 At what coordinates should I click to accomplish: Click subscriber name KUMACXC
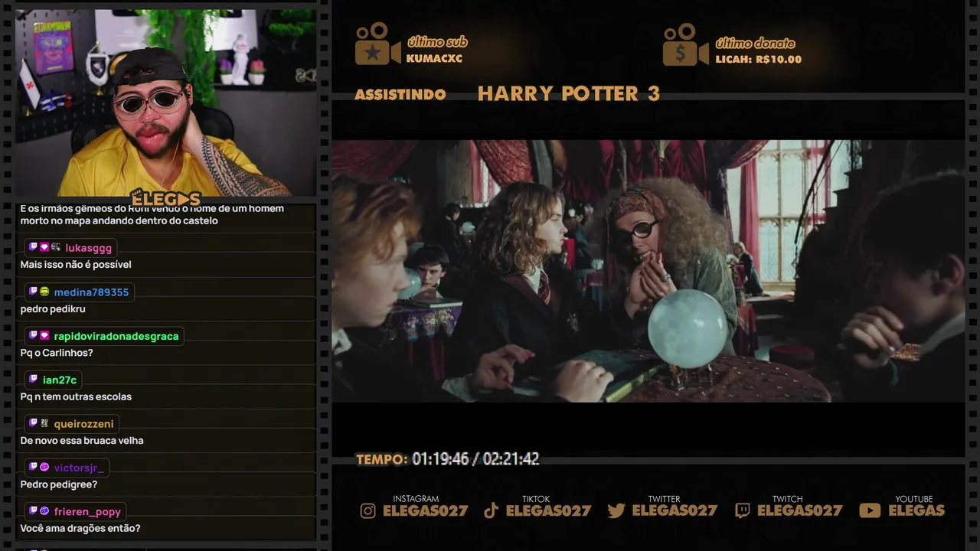pyautogui.click(x=434, y=59)
